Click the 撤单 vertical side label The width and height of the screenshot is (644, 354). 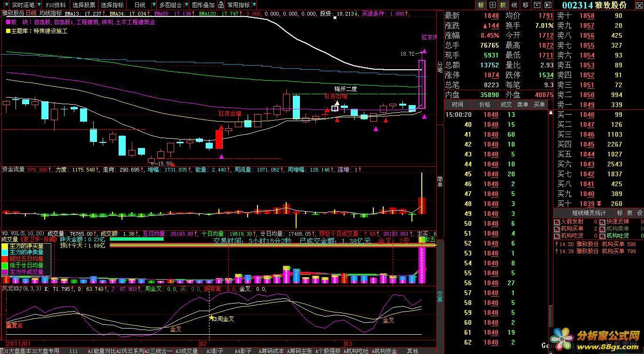point(440,181)
